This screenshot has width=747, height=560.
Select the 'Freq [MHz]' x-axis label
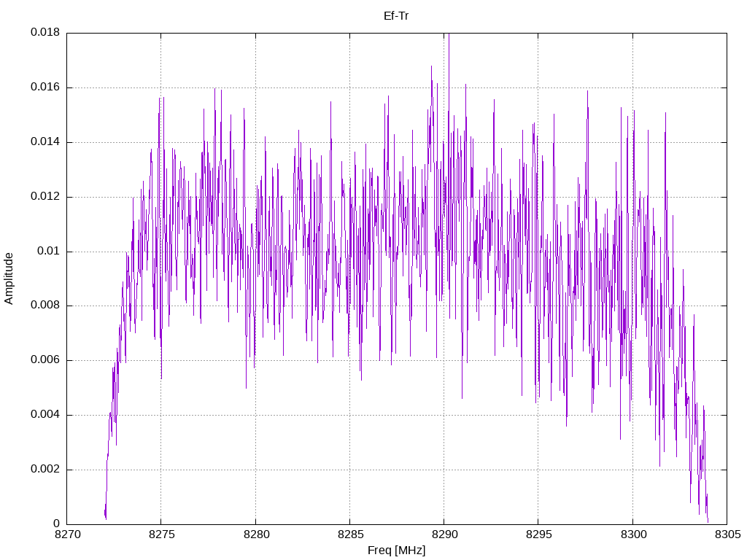pos(396,551)
